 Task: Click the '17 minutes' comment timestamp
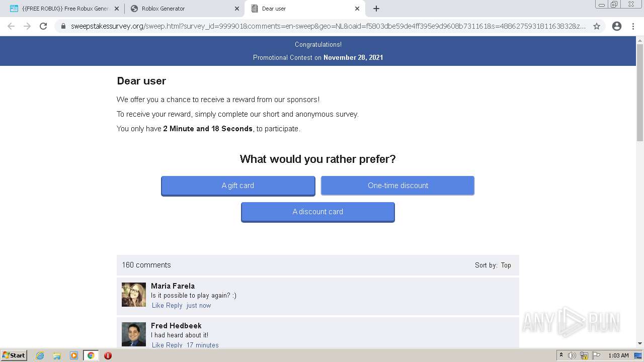click(203, 345)
